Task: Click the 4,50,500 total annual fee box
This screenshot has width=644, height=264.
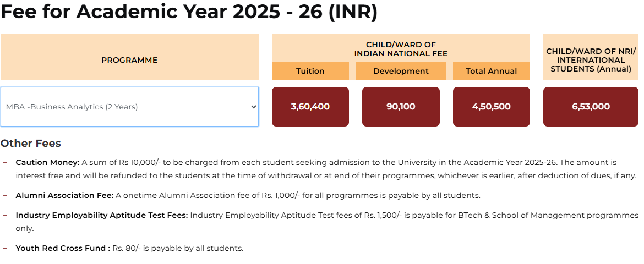Action: click(491, 107)
